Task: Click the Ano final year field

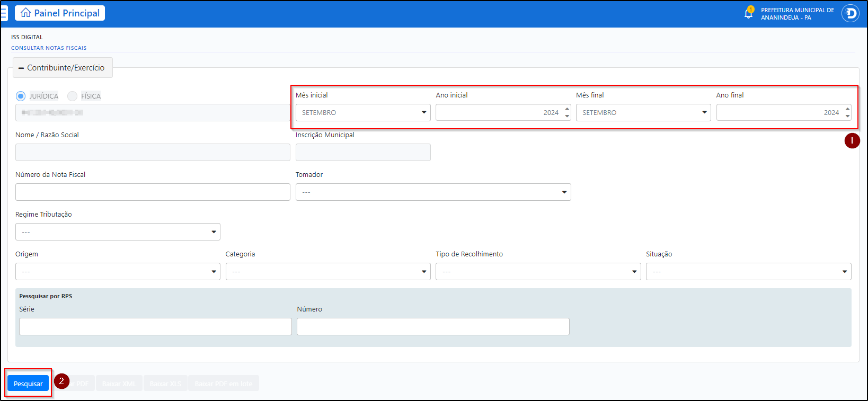Action: pos(784,112)
